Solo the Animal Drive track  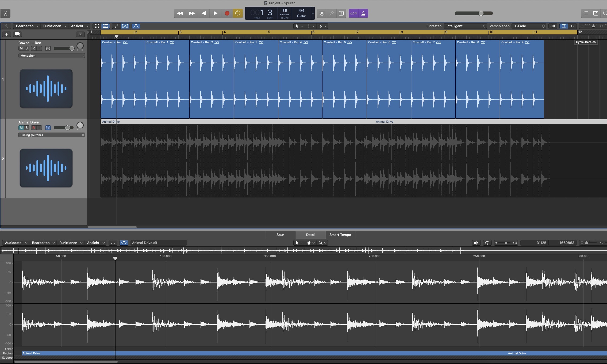point(26,128)
